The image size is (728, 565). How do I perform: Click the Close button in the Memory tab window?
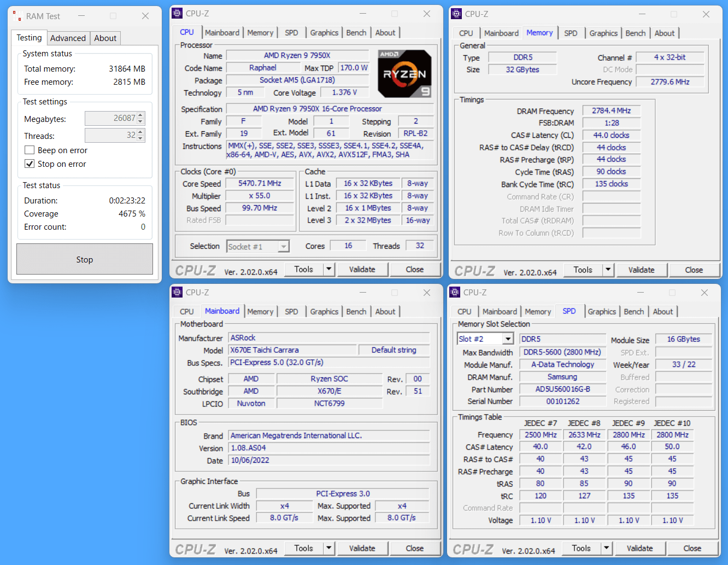(694, 270)
